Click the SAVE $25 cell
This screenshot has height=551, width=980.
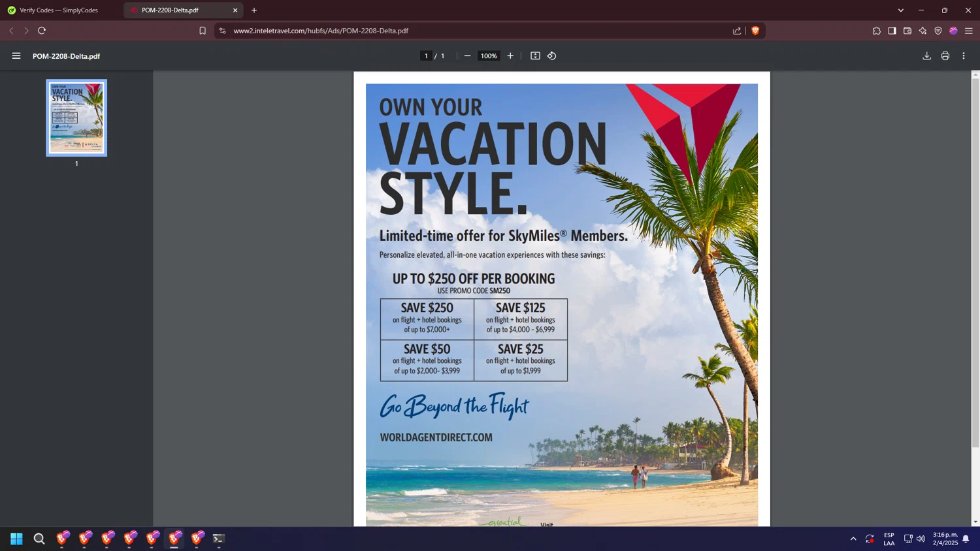click(521, 360)
